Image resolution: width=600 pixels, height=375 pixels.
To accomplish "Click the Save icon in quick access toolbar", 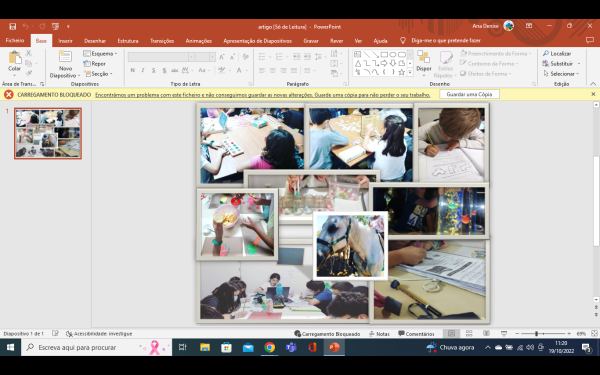I will [13, 26].
